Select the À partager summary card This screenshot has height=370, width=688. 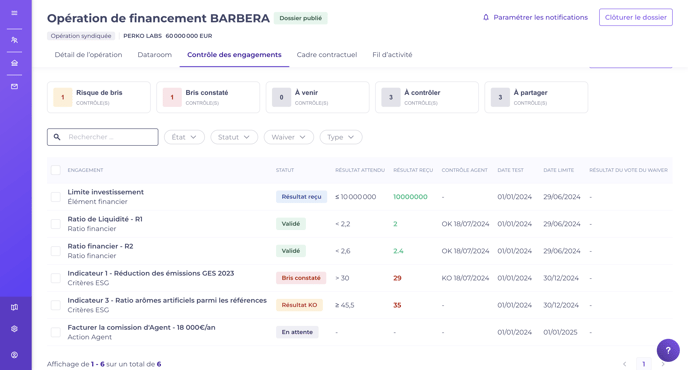click(536, 97)
